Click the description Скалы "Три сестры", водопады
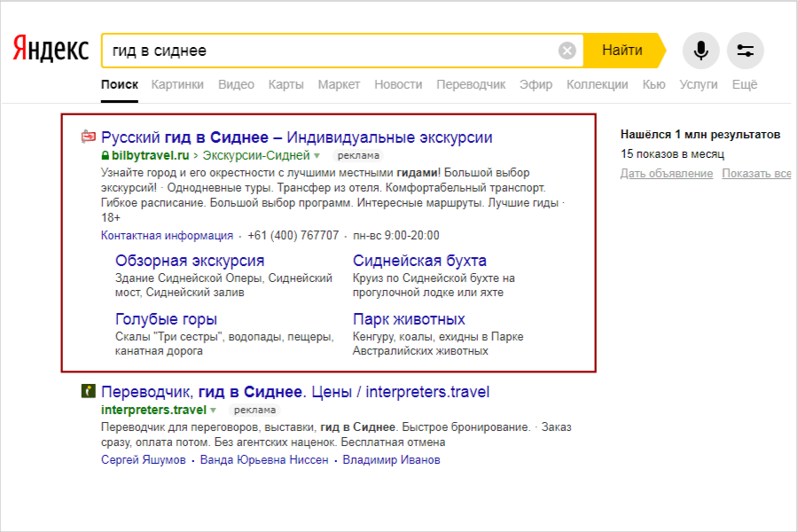 [x=224, y=344]
